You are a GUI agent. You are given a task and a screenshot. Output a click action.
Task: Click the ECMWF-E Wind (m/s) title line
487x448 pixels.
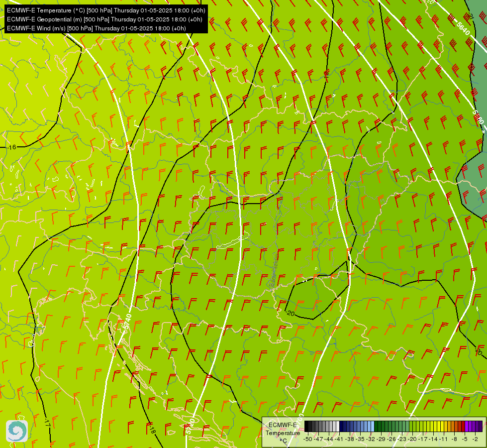coord(97,28)
